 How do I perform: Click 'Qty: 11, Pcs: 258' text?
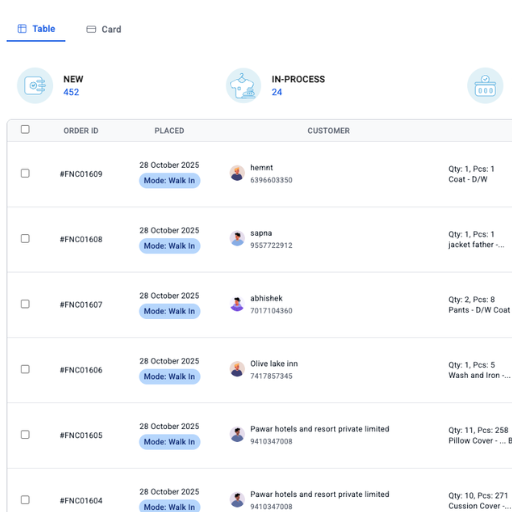coord(478,430)
